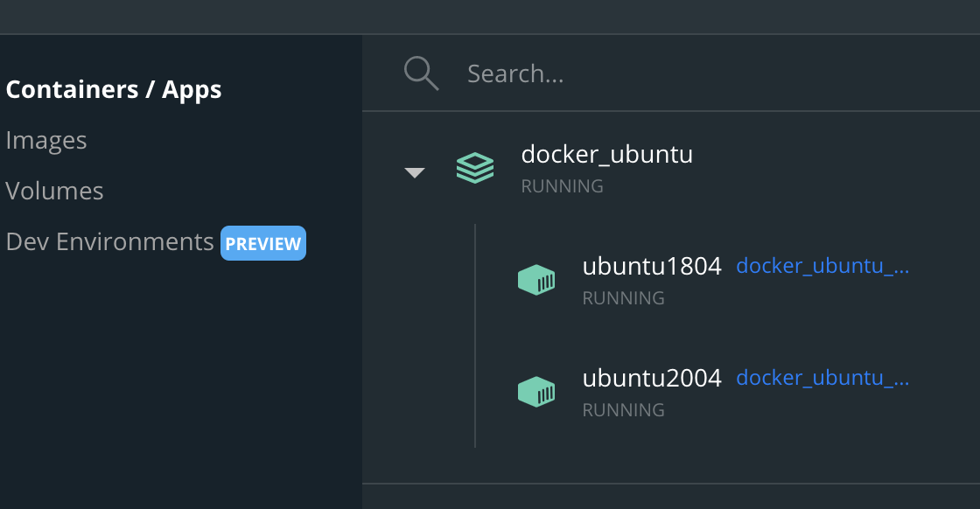Select the docker_ubuntu application name

607,154
